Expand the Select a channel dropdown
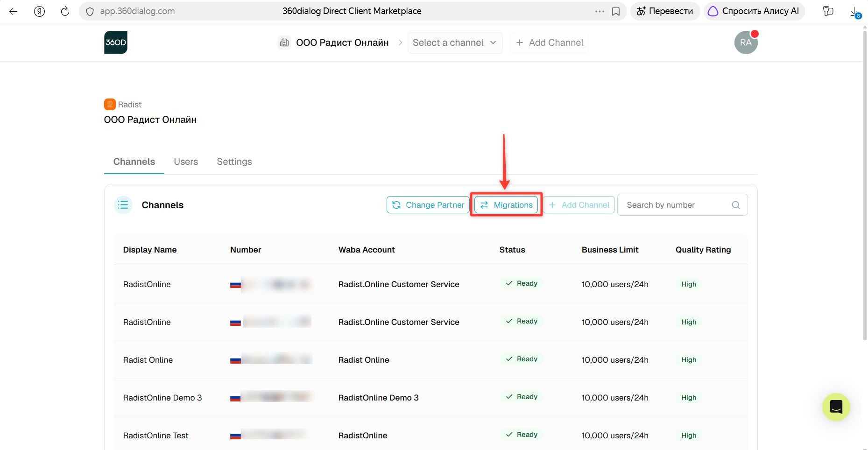Screen dimensions: 868x450 click(455, 42)
